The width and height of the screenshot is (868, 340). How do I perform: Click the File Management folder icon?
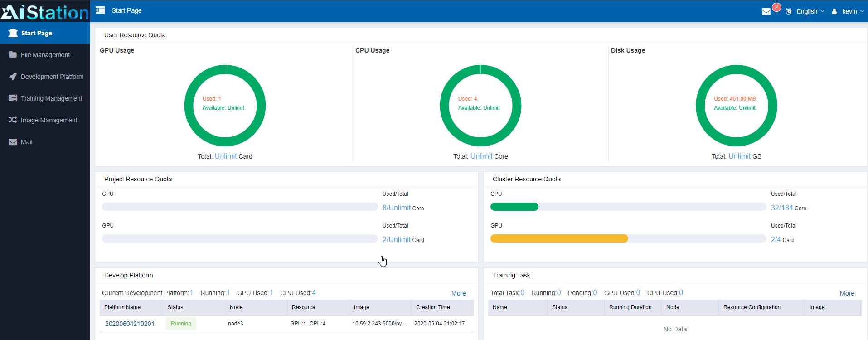[13, 55]
